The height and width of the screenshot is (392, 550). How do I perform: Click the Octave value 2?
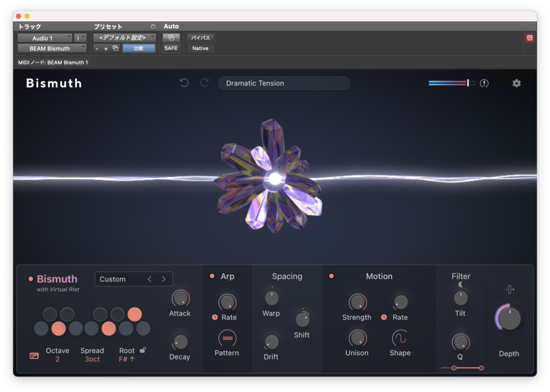point(57,359)
